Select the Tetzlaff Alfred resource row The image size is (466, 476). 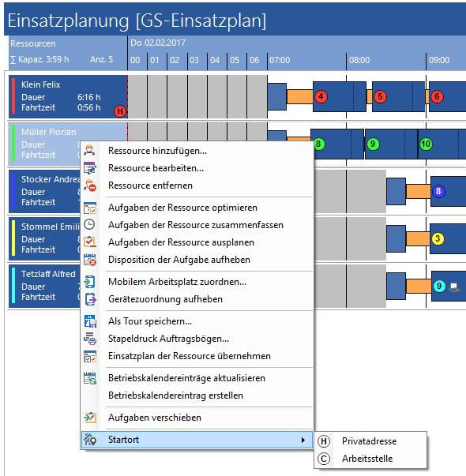coord(45,286)
